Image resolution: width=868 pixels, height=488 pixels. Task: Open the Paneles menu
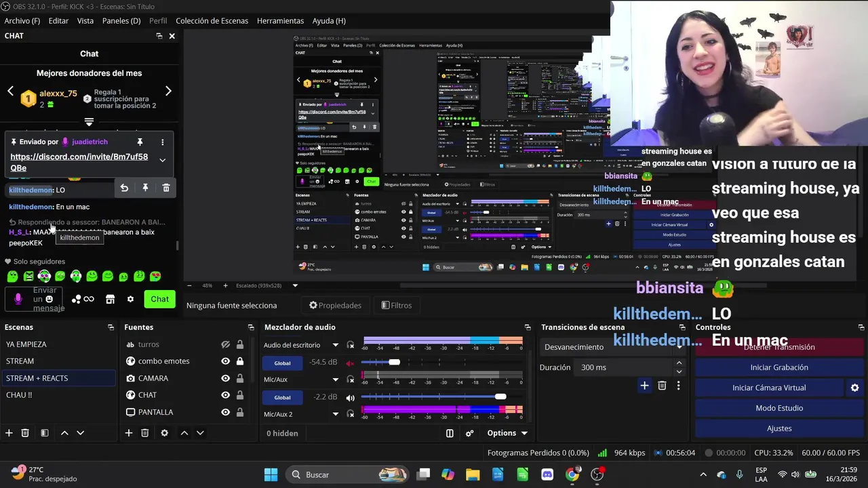(121, 21)
